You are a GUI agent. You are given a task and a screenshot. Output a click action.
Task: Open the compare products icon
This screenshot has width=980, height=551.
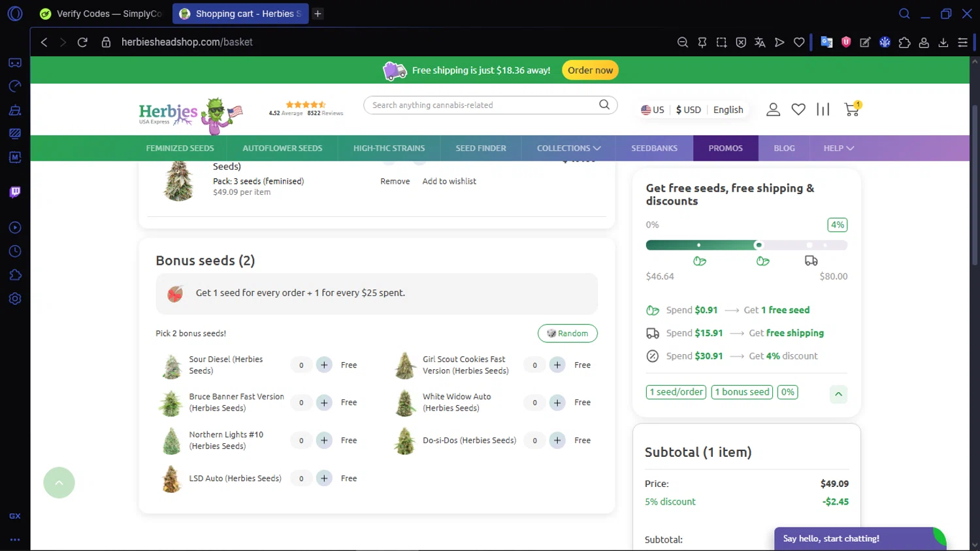point(823,110)
